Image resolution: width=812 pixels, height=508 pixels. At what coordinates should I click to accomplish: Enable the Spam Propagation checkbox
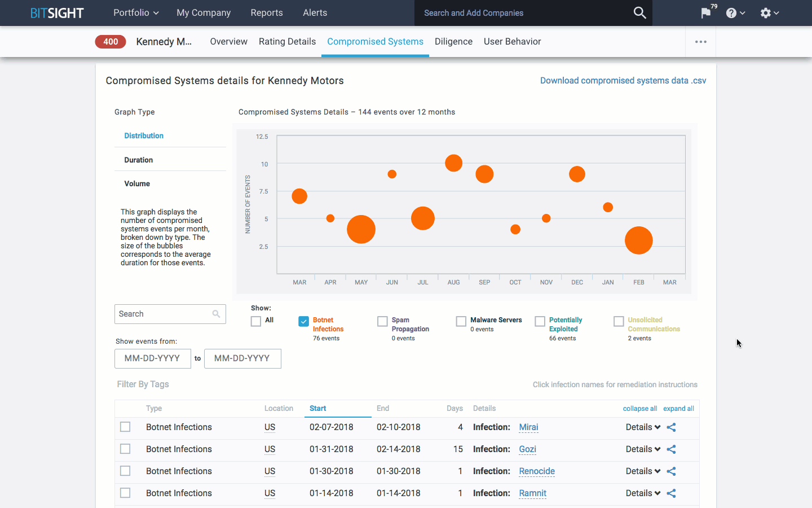pos(382,321)
